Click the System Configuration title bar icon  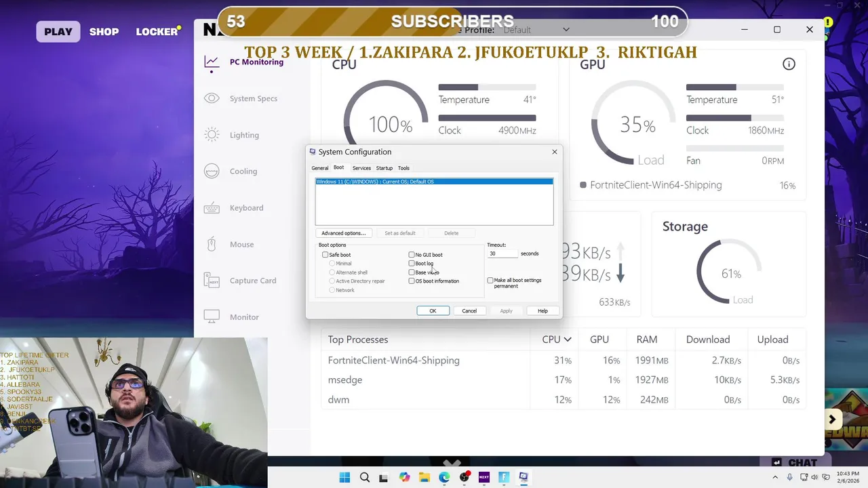[x=313, y=152]
